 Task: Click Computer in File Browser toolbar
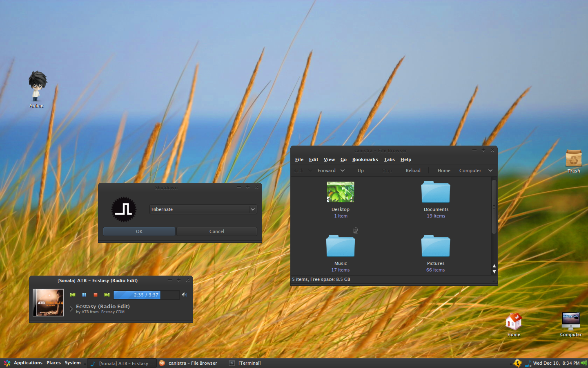[470, 171]
